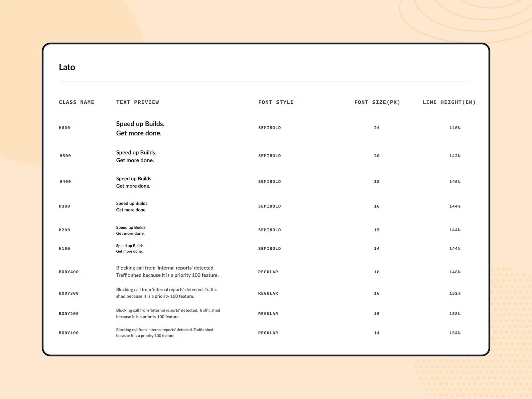
Task: Click the BODY300 class name
Action: click(69, 293)
